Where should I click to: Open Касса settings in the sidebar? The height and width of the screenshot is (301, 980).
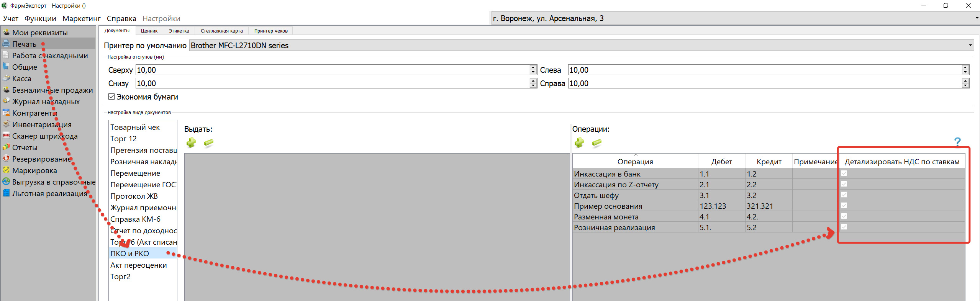[x=21, y=79]
